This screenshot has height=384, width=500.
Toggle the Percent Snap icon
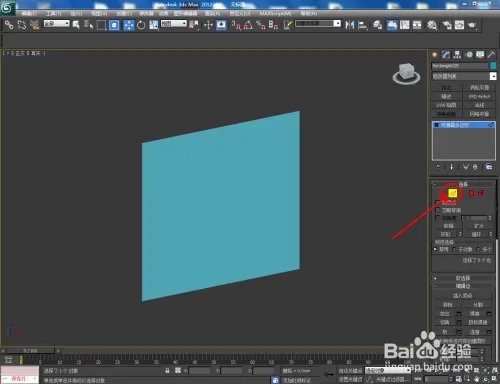click(x=261, y=25)
